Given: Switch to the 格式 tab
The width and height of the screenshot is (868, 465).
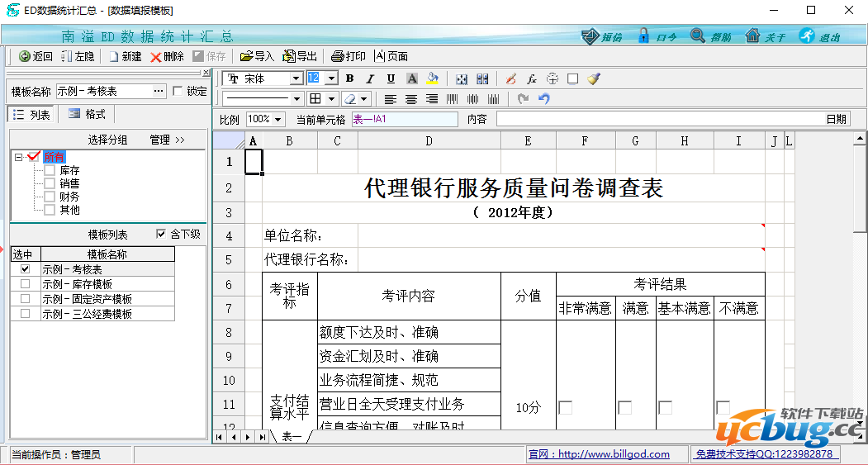Looking at the screenshot, I should [87, 114].
